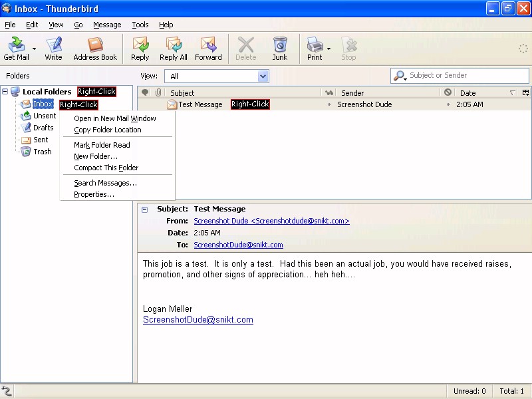Screen dimensions: 532x399
Task: Open the View menu
Action: coord(56,25)
